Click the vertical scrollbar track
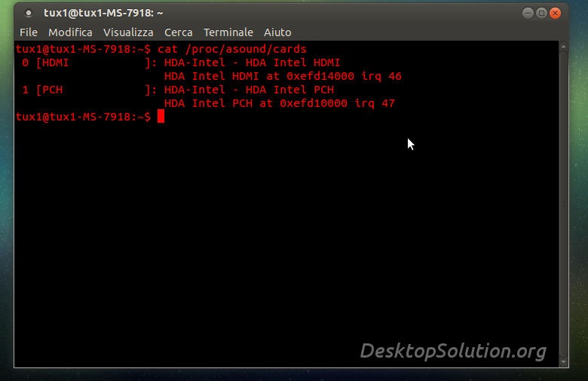588x381 pixels. [x=563, y=204]
